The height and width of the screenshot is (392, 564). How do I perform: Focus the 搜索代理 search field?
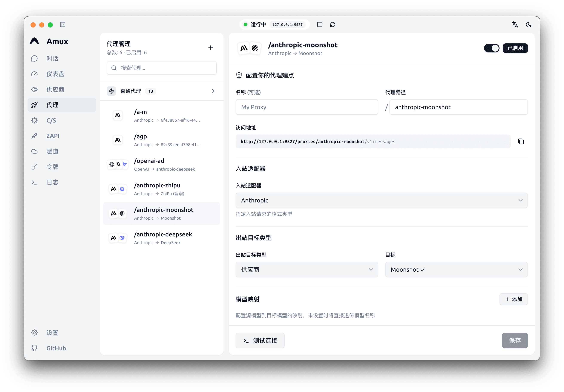[x=161, y=68]
